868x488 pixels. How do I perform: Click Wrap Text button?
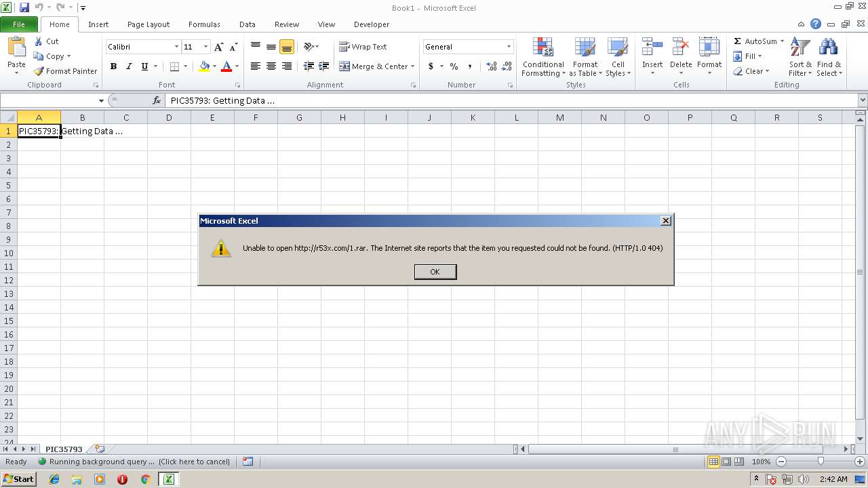[363, 47]
